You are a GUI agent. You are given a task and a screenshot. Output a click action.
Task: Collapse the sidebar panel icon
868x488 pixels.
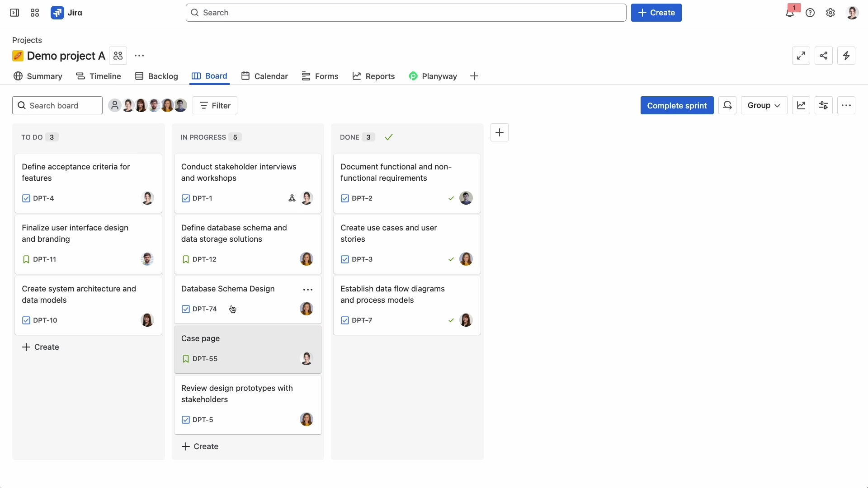pyautogui.click(x=14, y=13)
